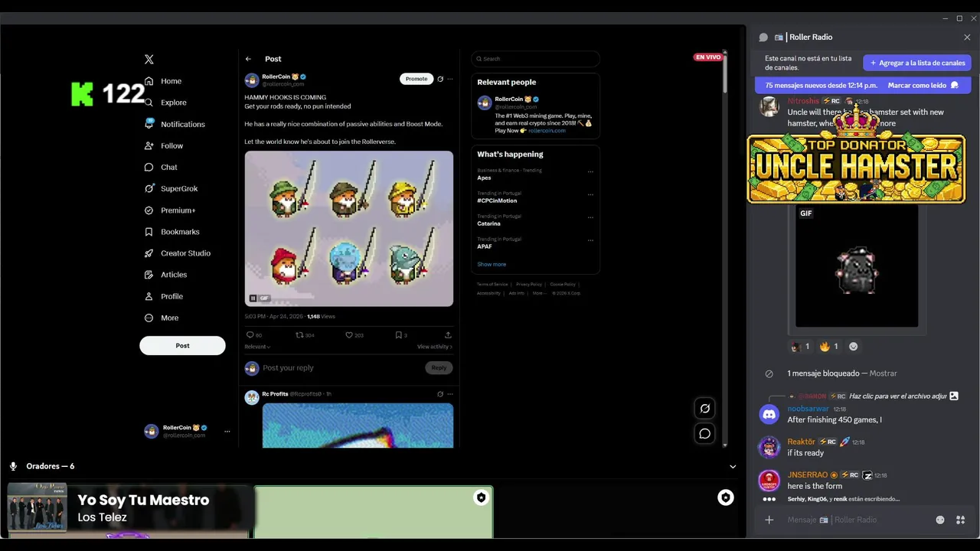The width and height of the screenshot is (980, 551).
Task: Click the microphone icon beside Oradores
Action: [13, 466]
